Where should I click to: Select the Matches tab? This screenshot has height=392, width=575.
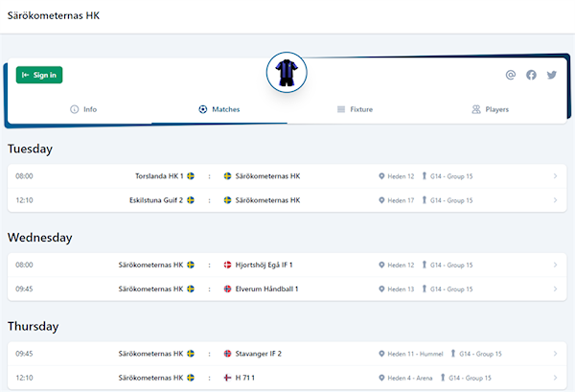coord(218,109)
